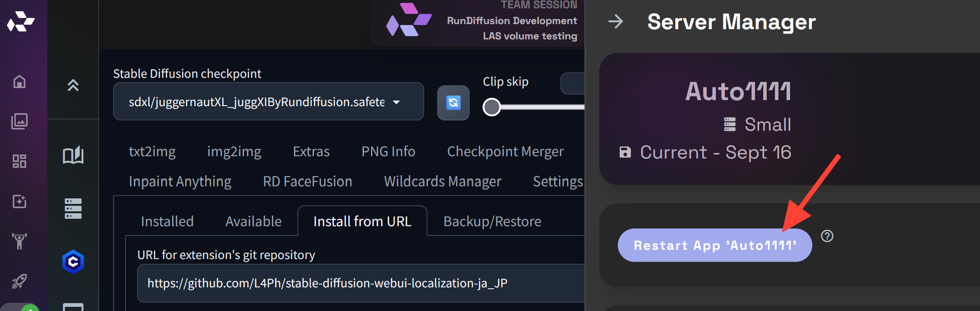980x311 pixels.
Task: Go to the Home icon in the sidebar
Action: coord(19,82)
